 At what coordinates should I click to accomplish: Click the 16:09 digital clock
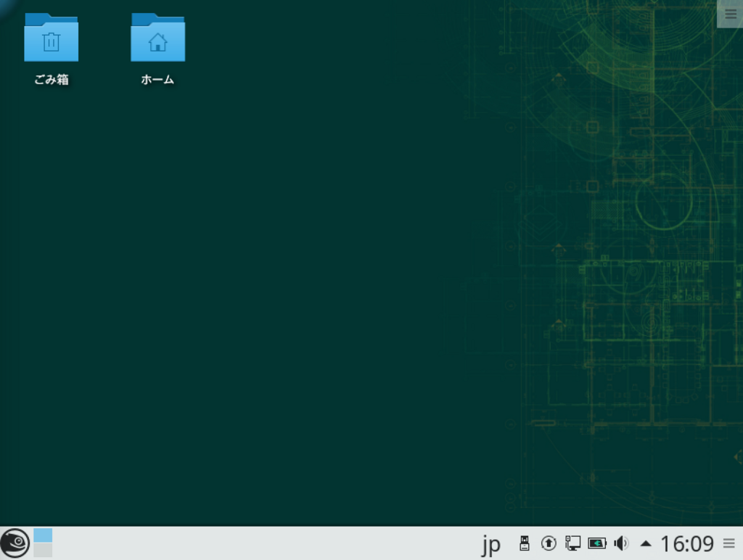[x=687, y=543]
